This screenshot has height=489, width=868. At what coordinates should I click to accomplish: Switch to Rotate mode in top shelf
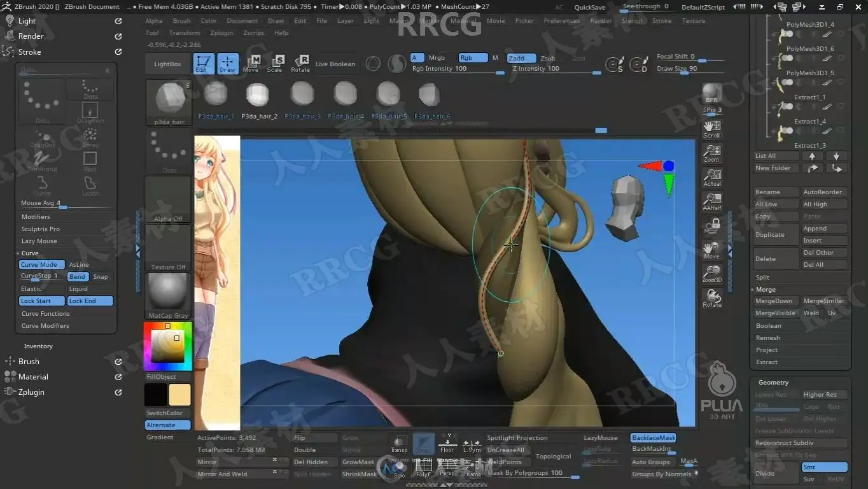point(300,64)
